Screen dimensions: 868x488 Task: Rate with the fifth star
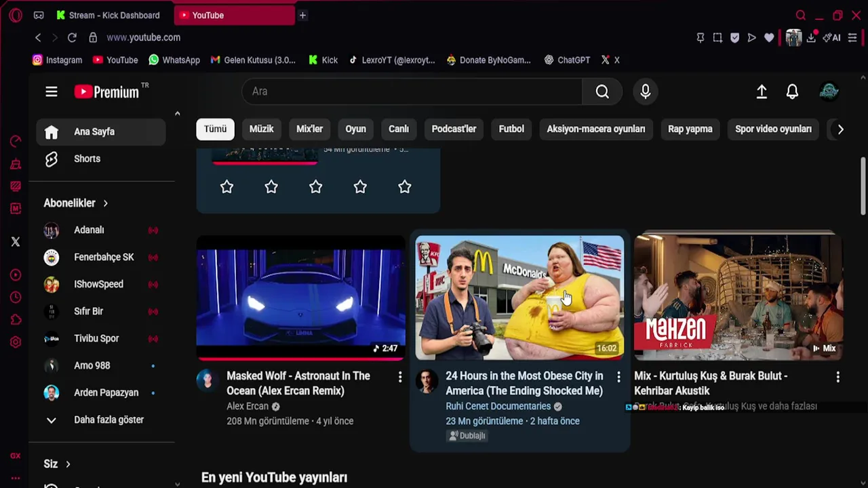404,186
